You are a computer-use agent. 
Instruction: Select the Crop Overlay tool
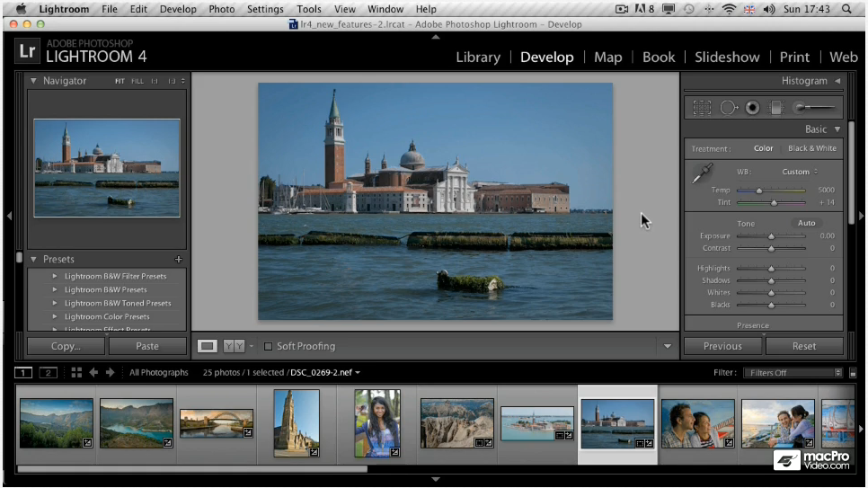click(x=702, y=108)
